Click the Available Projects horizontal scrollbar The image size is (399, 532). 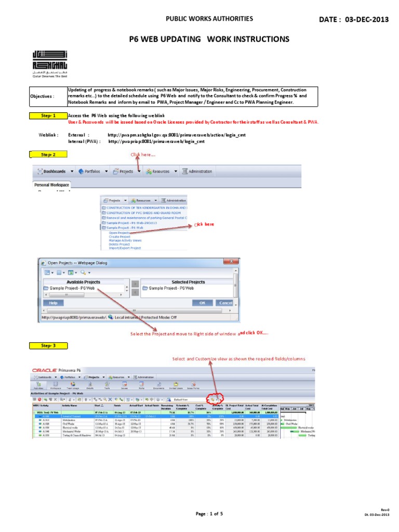(84, 295)
